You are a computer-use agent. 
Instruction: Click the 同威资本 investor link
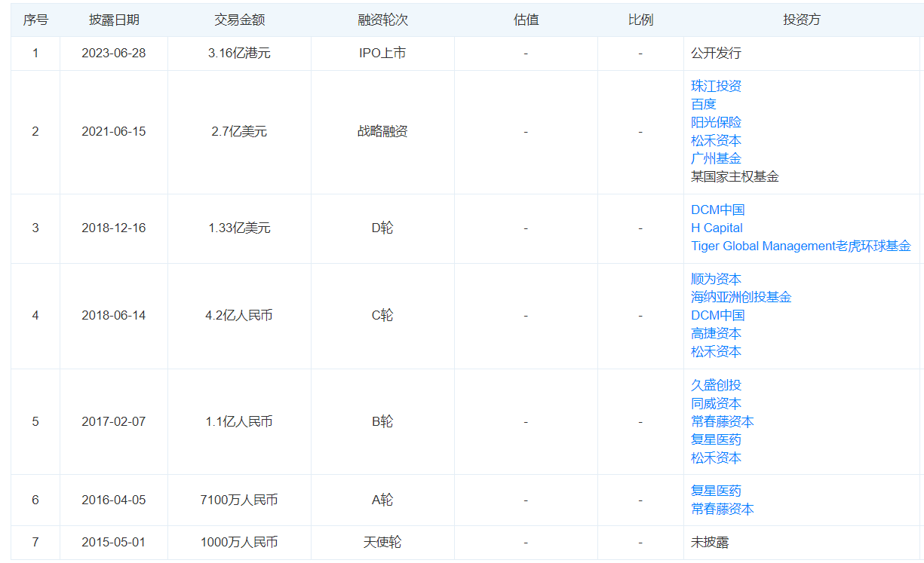tap(716, 403)
